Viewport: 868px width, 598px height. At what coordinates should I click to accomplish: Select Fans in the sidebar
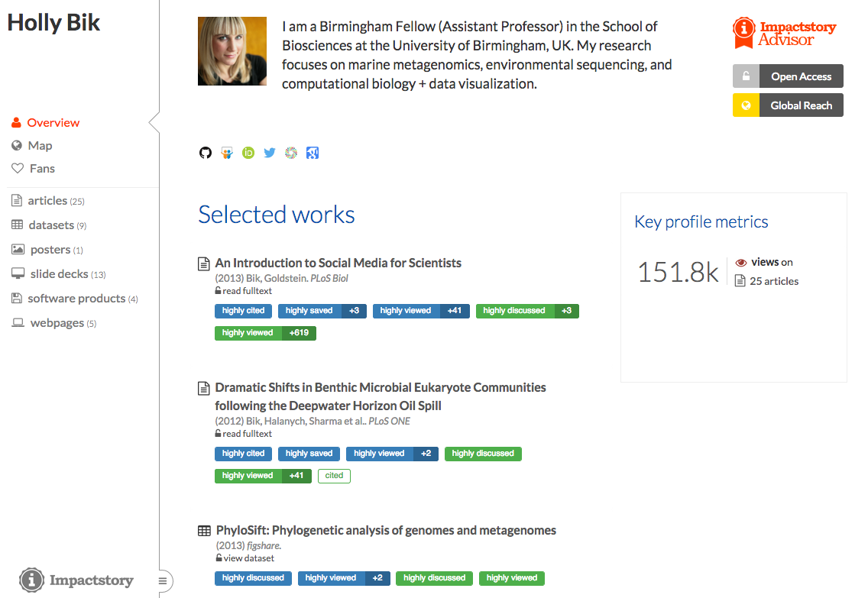point(42,168)
